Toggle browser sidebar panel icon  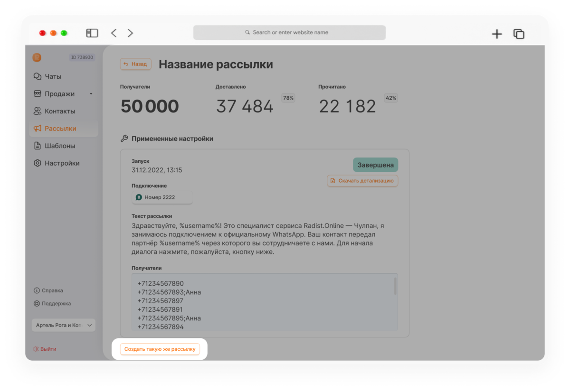[92, 33]
